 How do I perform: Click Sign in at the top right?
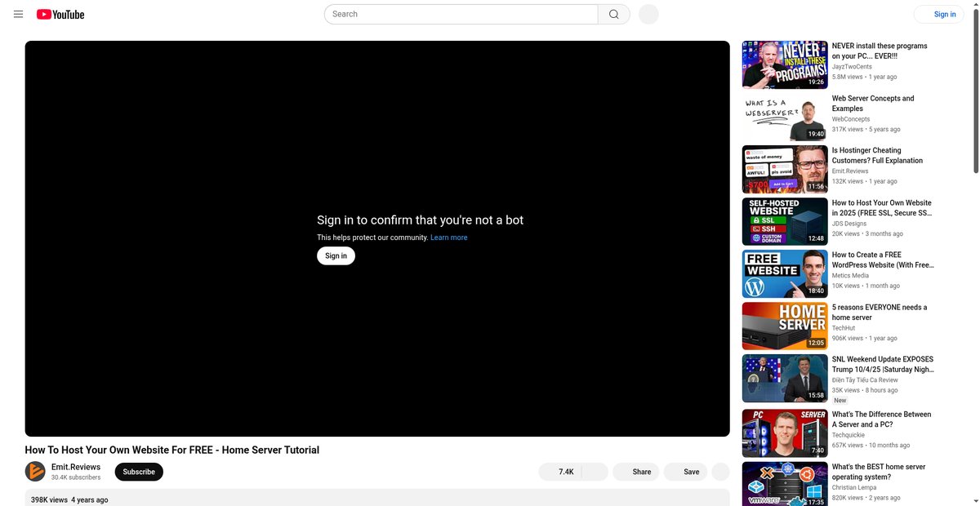click(939, 14)
